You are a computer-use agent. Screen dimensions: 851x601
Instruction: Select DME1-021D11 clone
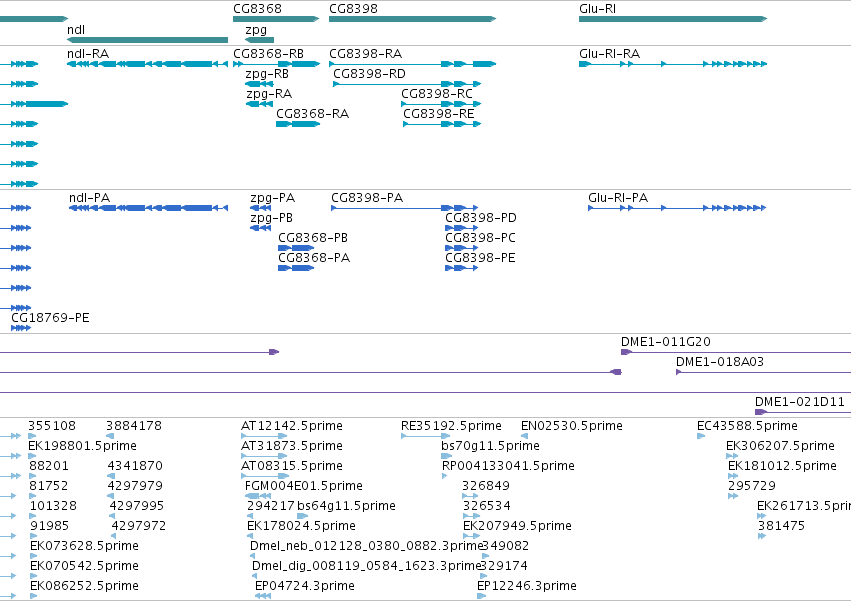[x=803, y=412]
